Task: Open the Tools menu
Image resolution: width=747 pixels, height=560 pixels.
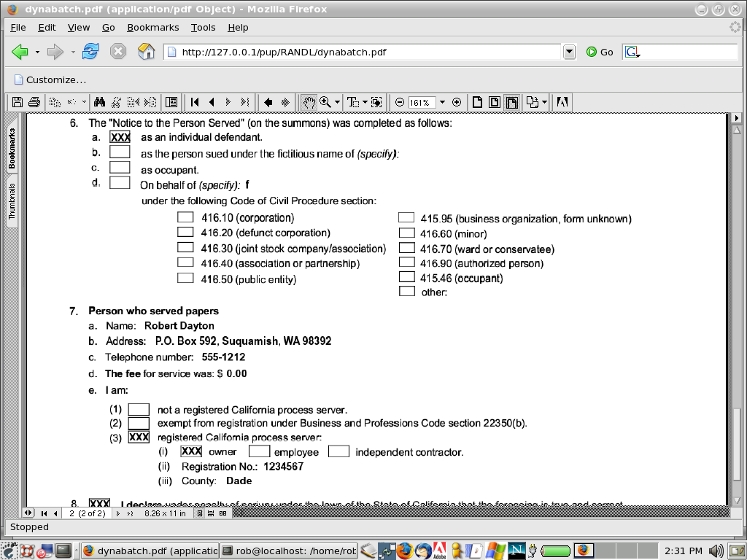Action: point(203,27)
